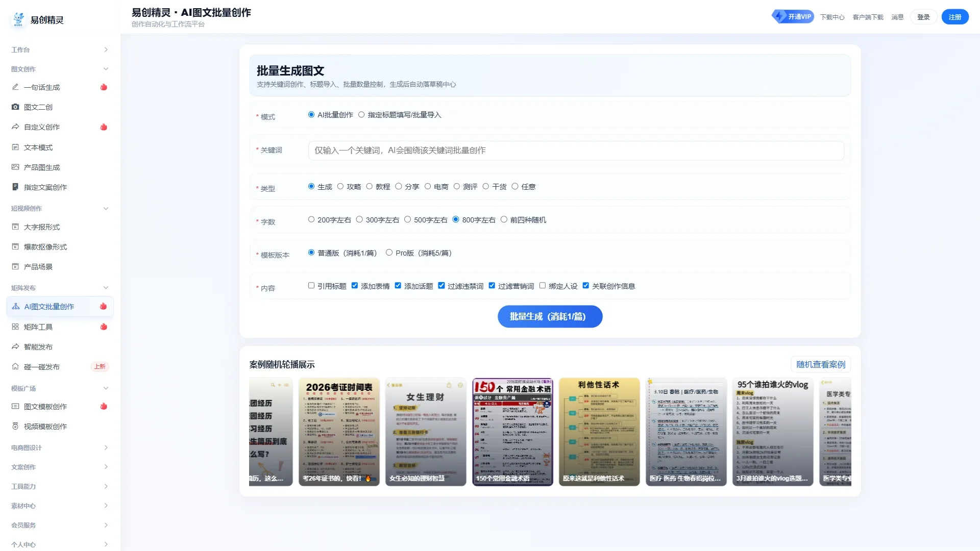980x551 pixels.
Task: Click the 关键词 input field
Action: 576,151
